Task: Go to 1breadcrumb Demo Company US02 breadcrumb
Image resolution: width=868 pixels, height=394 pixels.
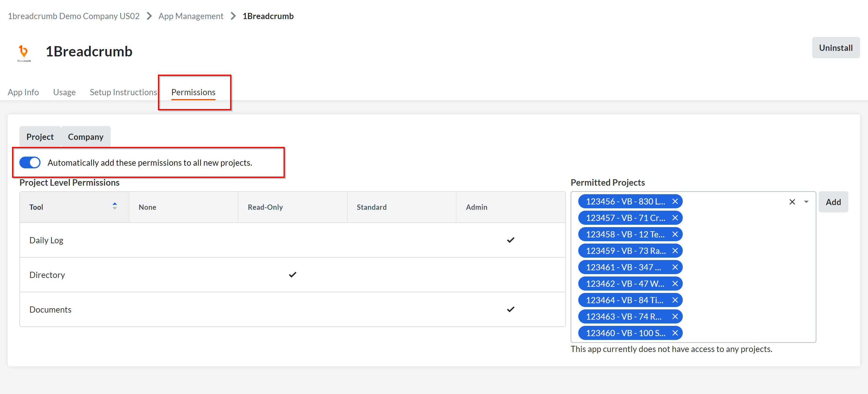Action: pyautogui.click(x=73, y=16)
